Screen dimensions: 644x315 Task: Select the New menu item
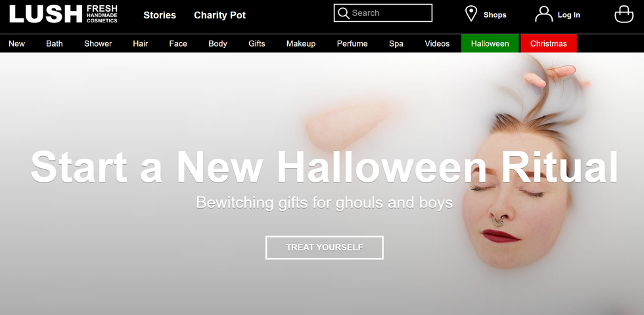16,43
